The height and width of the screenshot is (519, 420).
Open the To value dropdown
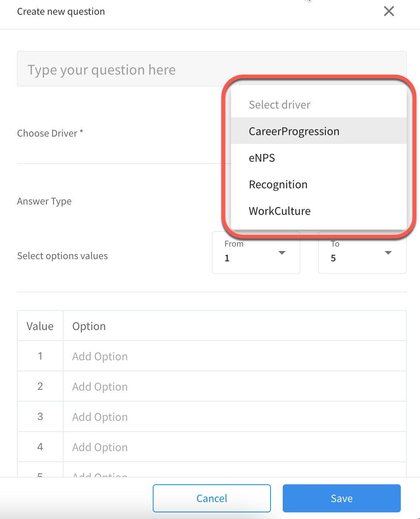pos(362,252)
